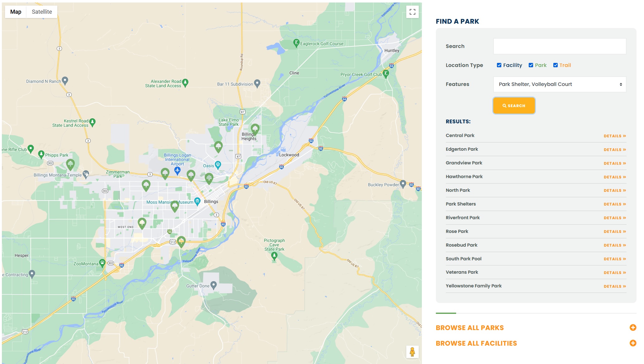The width and height of the screenshot is (644, 364).
Task: Select the ZooMontana paw marker on the map
Action: pos(103,262)
